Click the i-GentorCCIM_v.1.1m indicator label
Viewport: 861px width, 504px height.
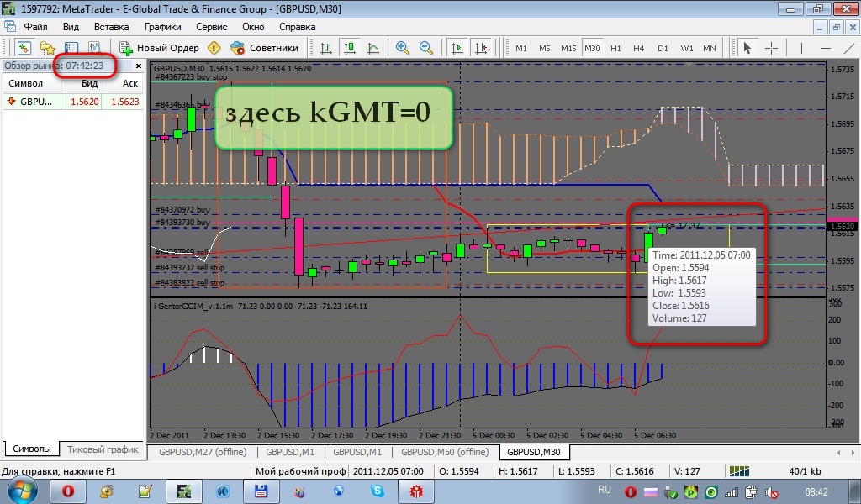193,306
